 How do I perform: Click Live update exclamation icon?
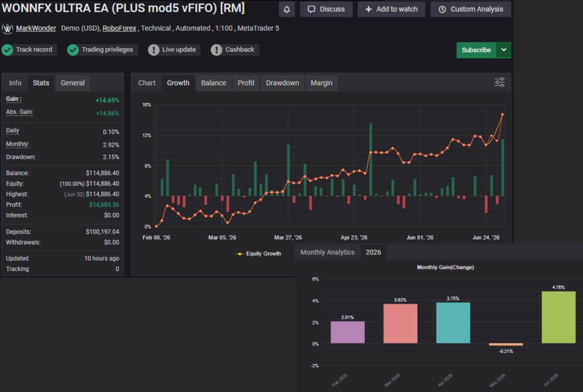coord(154,50)
